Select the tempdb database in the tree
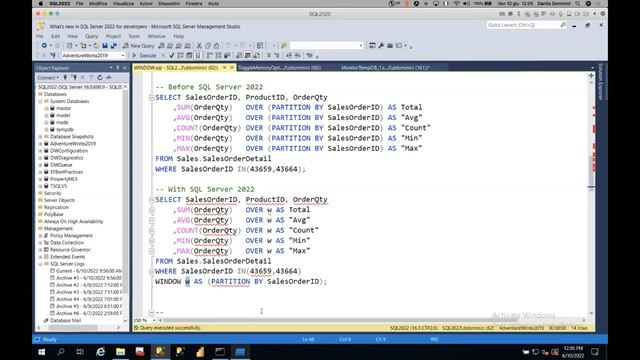 tap(65, 129)
